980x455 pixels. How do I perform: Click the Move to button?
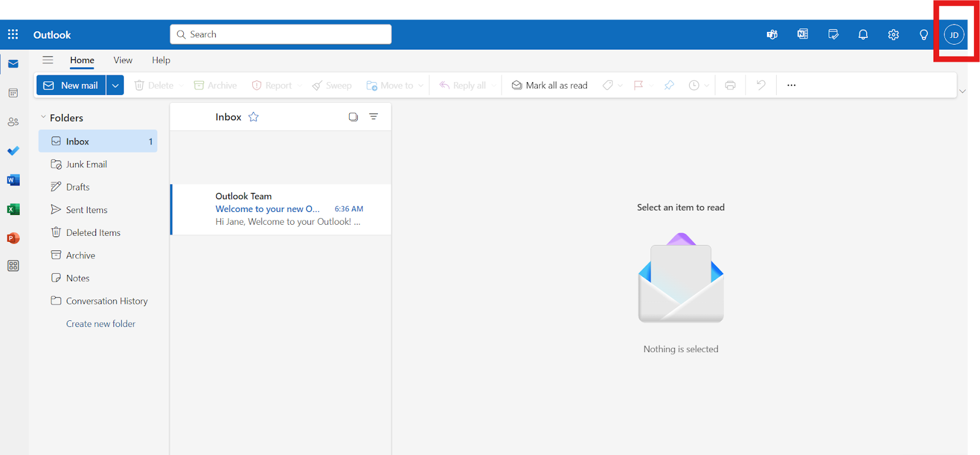point(390,85)
